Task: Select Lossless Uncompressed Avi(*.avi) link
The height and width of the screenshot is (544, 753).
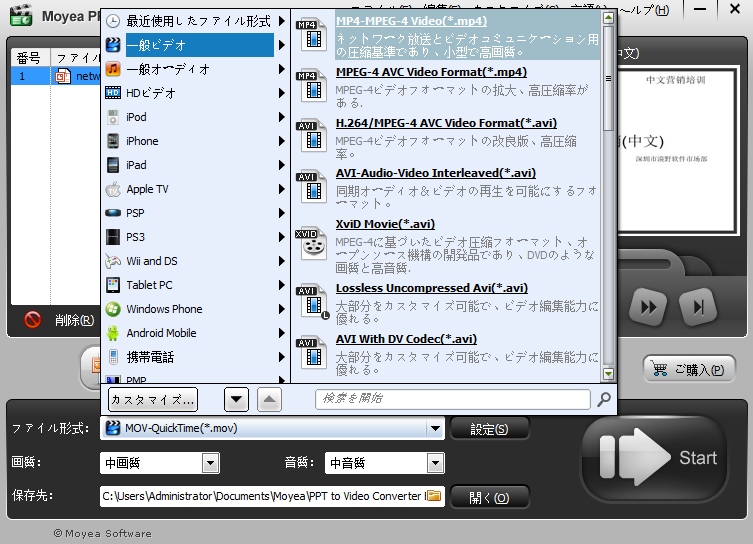Action: (432, 288)
